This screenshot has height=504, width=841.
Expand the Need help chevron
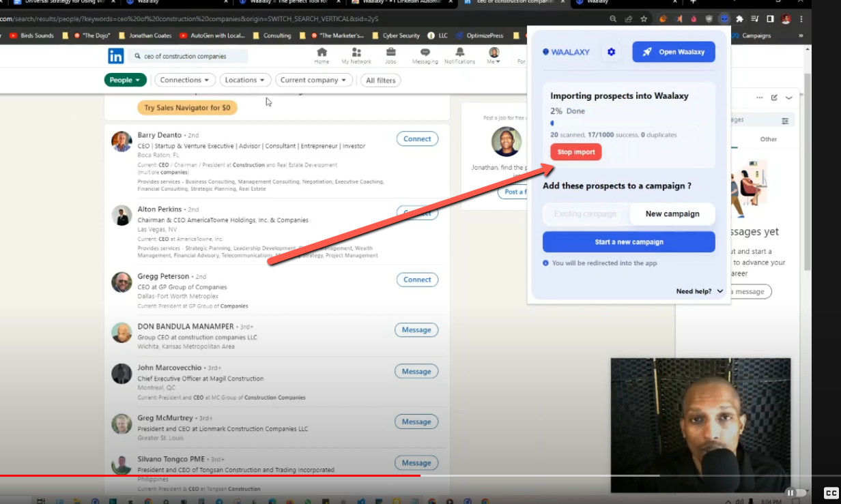(x=719, y=291)
